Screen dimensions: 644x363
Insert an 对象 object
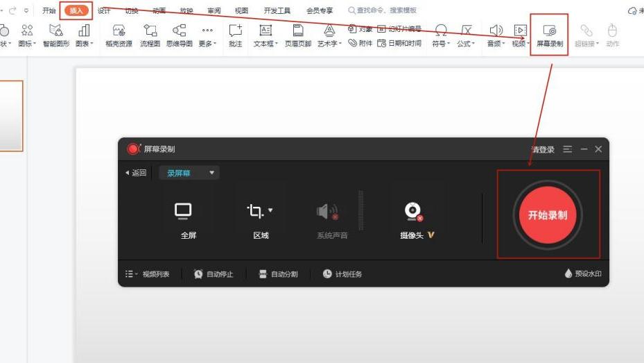pyautogui.click(x=360, y=28)
